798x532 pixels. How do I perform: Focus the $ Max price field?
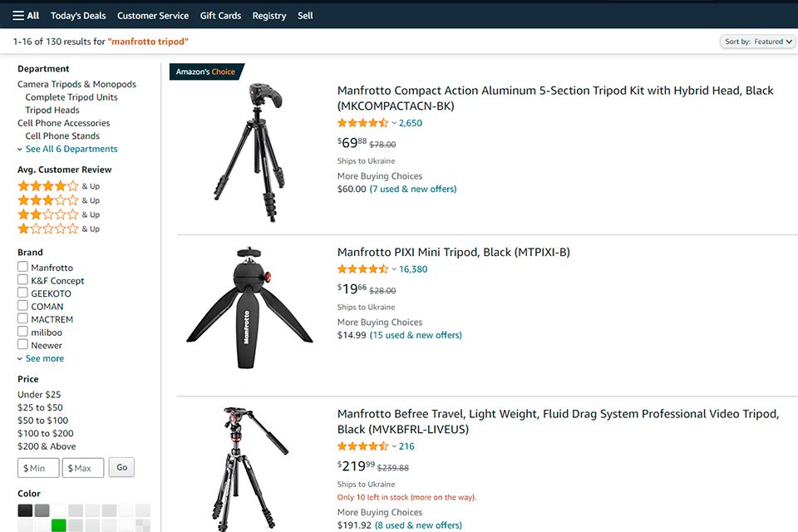(x=83, y=468)
